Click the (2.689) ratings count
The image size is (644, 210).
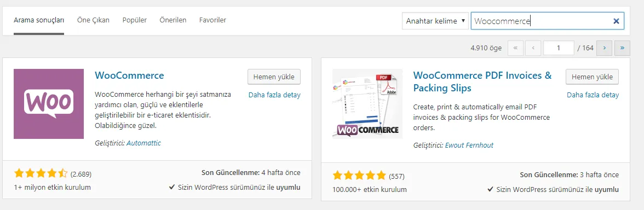pyautogui.click(x=81, y=174)
